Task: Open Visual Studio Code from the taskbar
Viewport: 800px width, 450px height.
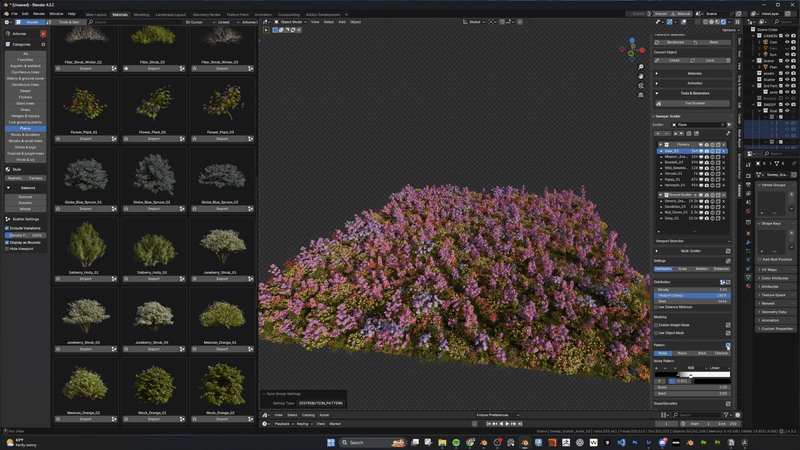Action: pos(621,442)
